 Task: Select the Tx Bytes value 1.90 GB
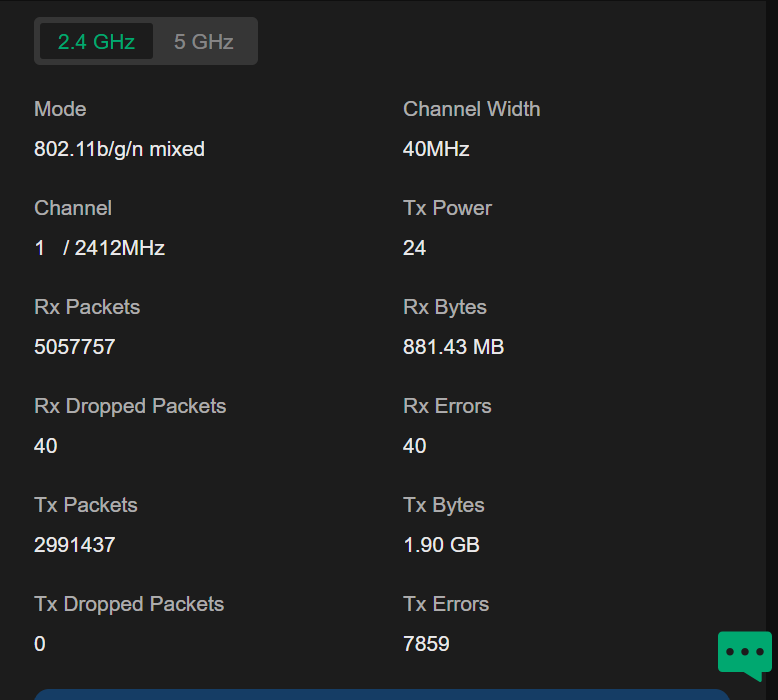click(x=442, y=545)
